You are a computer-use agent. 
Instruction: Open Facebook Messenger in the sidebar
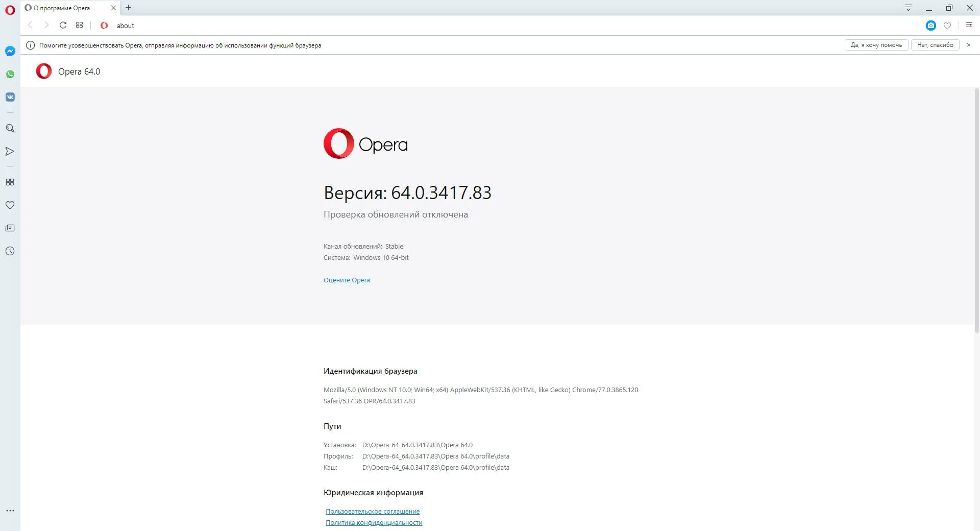(x=10, y=51)
